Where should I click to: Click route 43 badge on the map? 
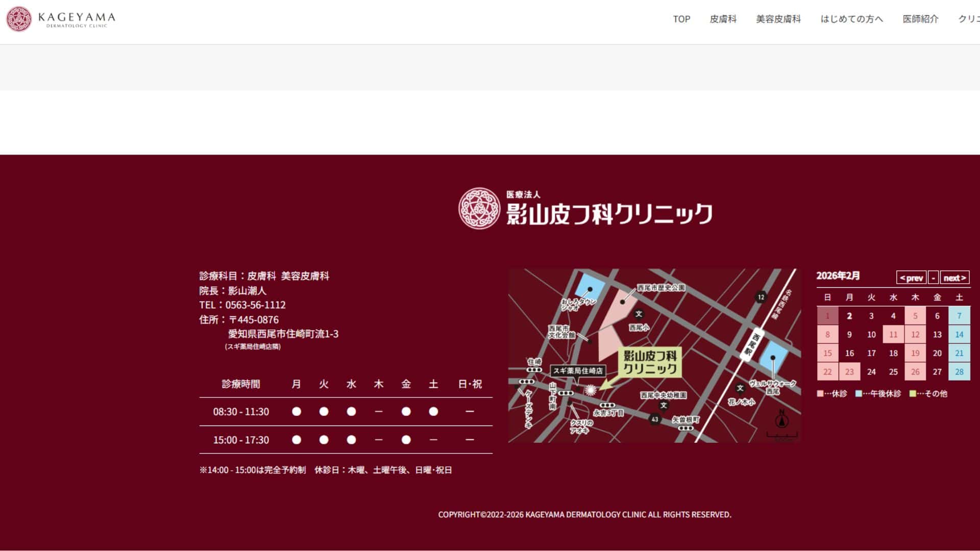pyautogui.click(x=654, y=419)
